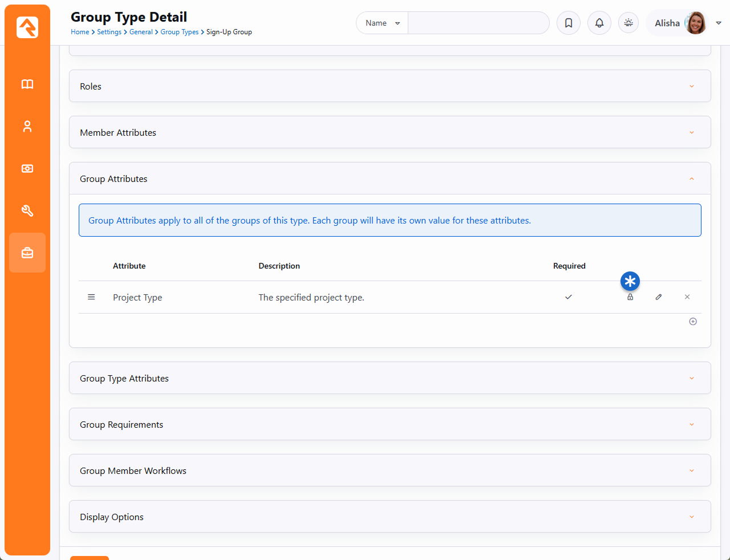Delete the Project Type attribute

tap(687, 297)
